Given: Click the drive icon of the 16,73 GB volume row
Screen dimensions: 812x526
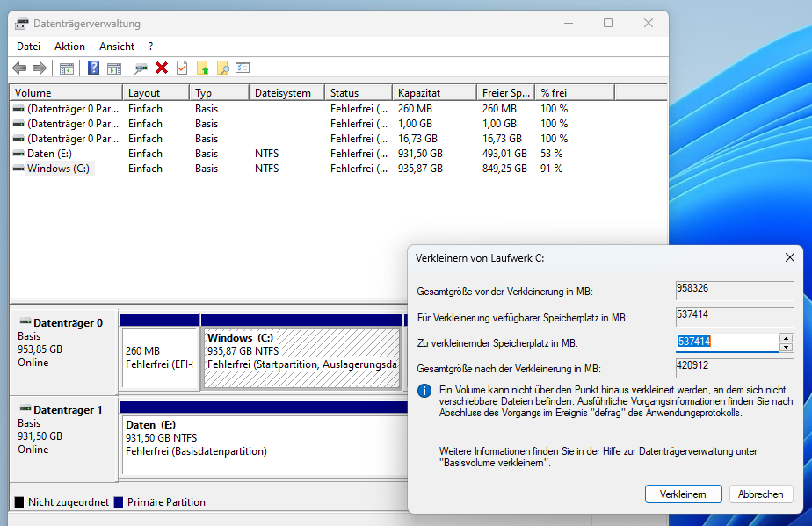Looking at the screenshot, I should pos(18,139).
